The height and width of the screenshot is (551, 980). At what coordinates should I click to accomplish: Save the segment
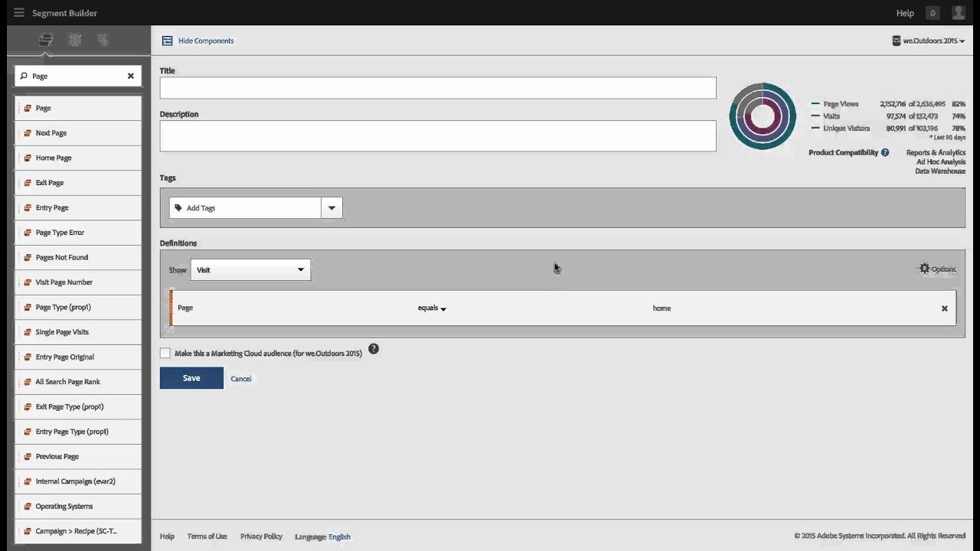click(191, 378)
